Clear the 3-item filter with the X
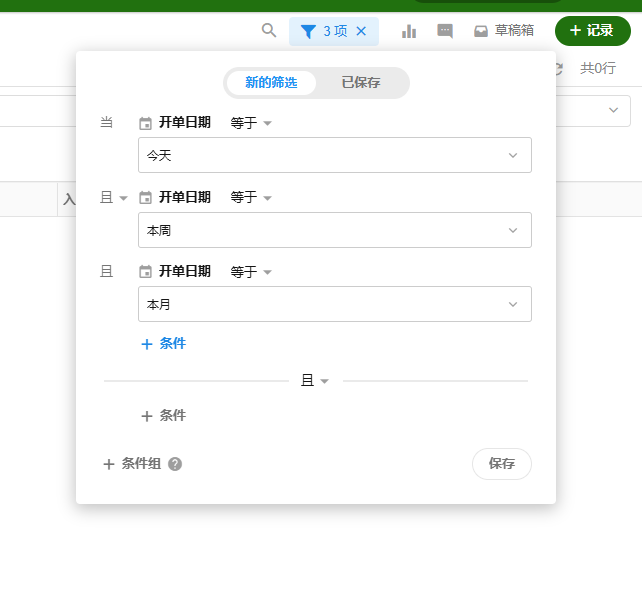Image resolution: width=642 pixels, height=591 pixels. coord(361,31)
